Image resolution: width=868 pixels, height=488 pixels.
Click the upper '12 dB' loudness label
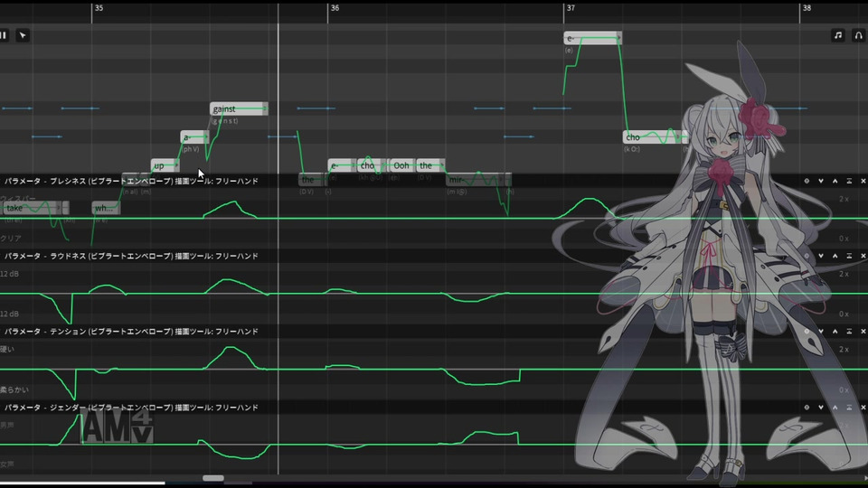point(9,274)
